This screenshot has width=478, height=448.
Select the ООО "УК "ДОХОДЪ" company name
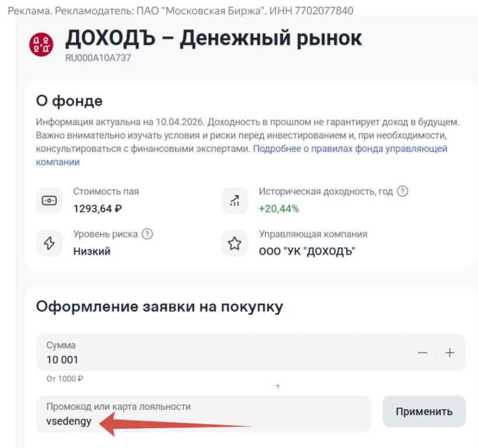[307, 251]
